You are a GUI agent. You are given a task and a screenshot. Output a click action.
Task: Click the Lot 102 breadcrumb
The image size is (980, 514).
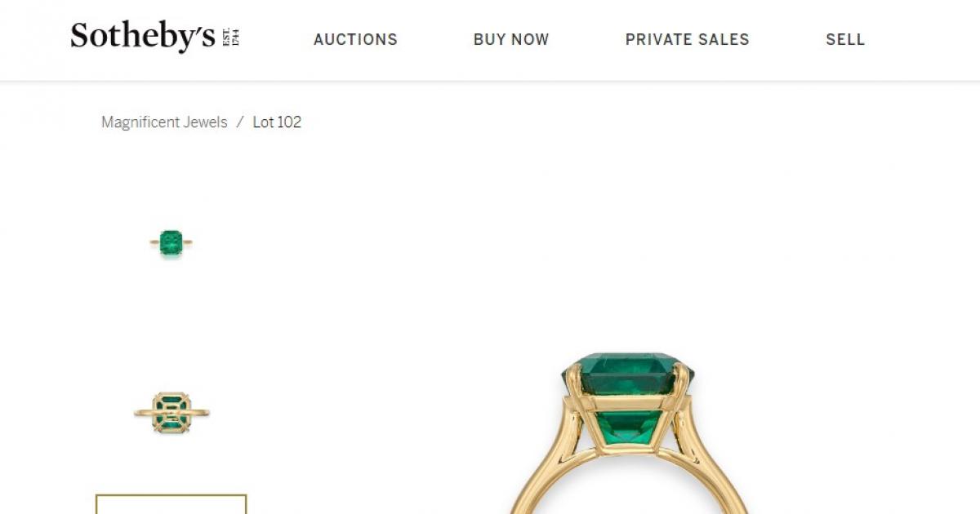pos(277,122)
